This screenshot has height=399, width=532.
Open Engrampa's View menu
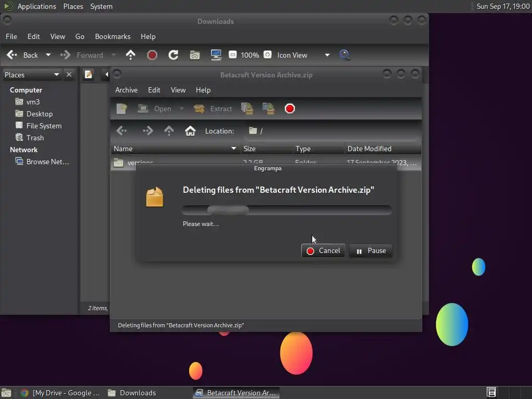pos(178,90)
